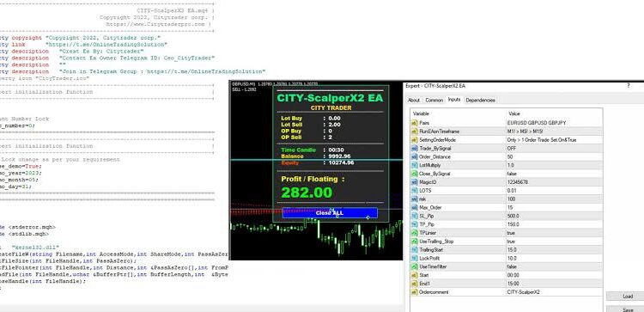Click the string icon beside End1 variable
The width and height of the screenshot is (644, 312).
click(x=415, y=284)
